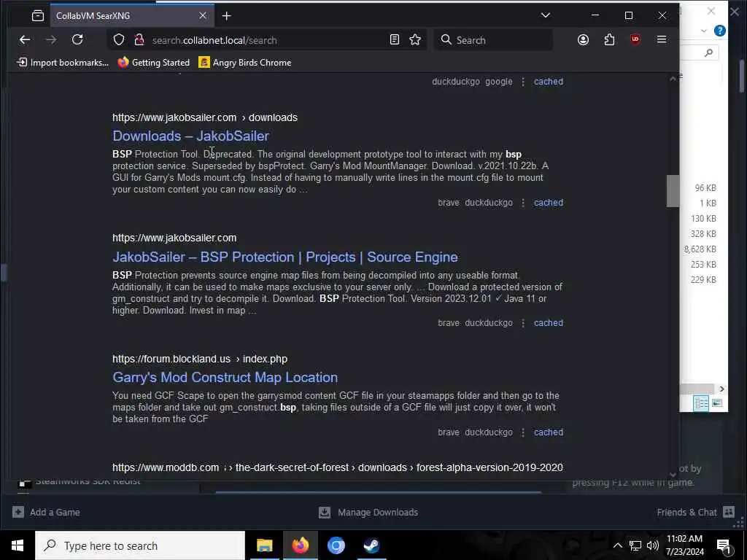The image size is (747, 560).
Task: Open the Extensions puzzle icon
Action: tap(609, 40)
